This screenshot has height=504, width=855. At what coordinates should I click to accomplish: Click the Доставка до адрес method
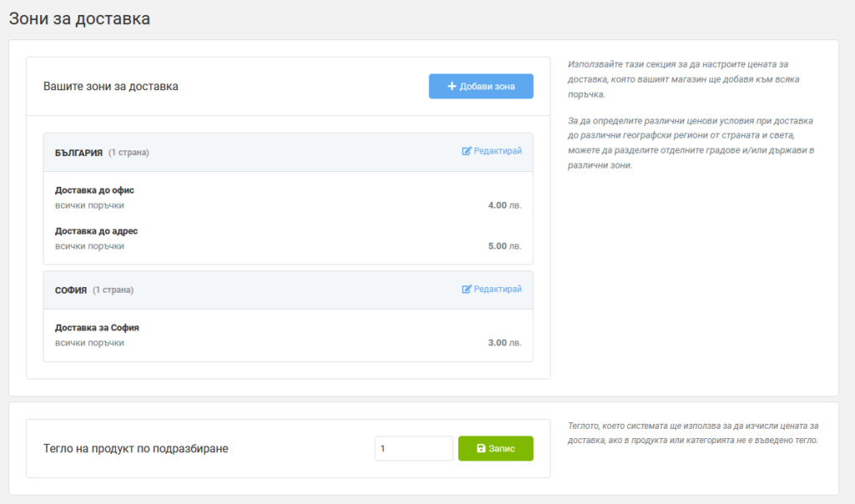(96, 231)
